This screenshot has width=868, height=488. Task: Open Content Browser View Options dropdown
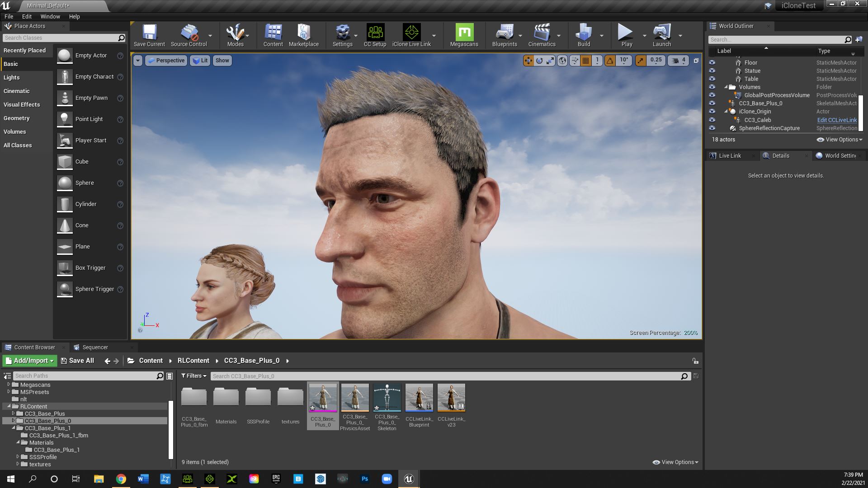(x=675, y=462)
